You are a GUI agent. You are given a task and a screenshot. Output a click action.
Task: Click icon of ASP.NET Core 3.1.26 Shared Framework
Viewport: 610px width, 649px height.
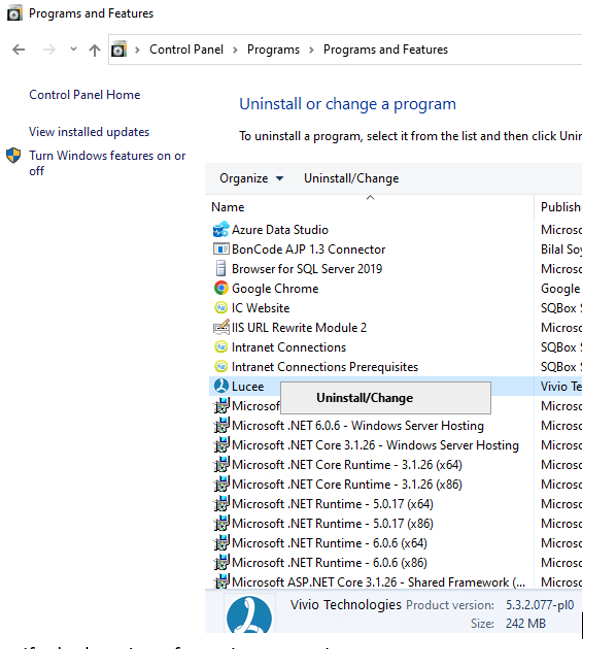221,582
